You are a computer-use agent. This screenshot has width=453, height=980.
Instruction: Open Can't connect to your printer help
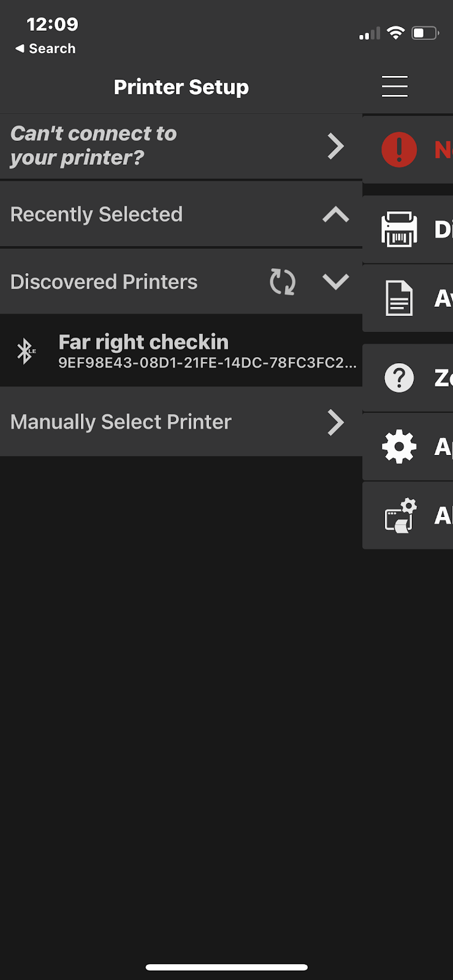(181, 146)
